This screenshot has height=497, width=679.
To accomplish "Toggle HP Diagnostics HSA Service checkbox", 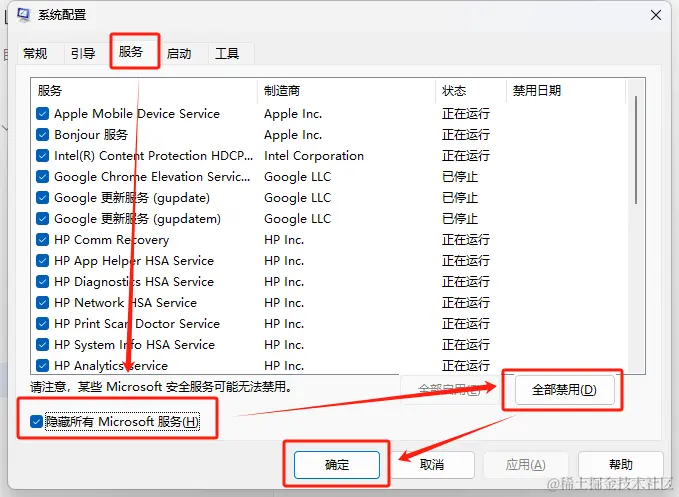I will click(x=42, y=281).
